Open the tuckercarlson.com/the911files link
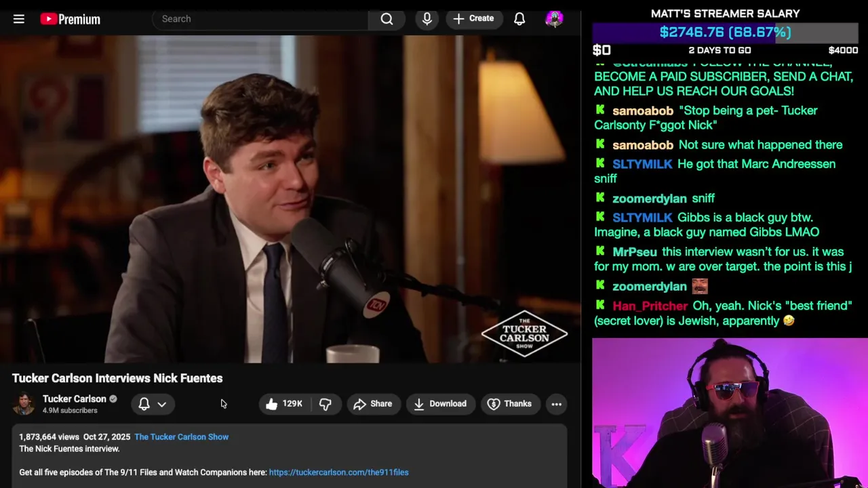 coord(338,472)
